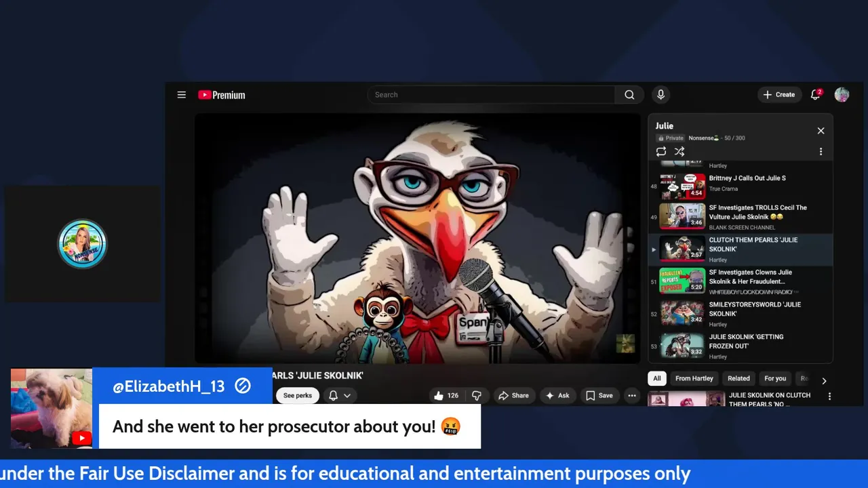
Task: Click the dog profile picture thumbnail
Action: pyautogui.click(x=52, y=408)
